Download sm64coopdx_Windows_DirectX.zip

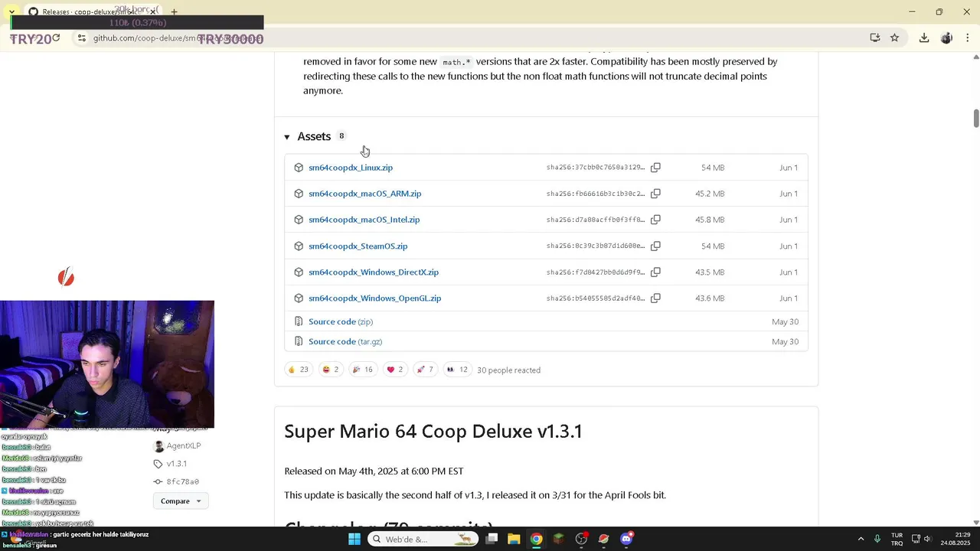(x=374, y=272)
